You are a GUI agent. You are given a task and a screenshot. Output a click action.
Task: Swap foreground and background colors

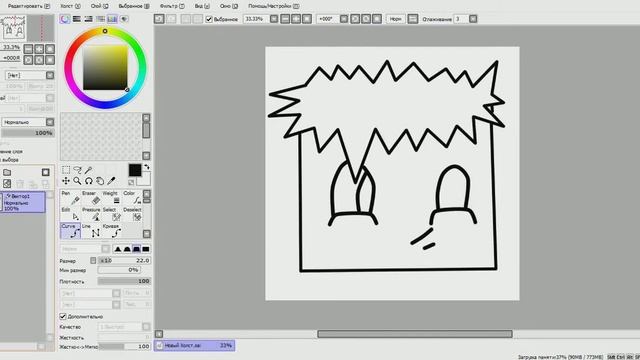coord(147,167)
